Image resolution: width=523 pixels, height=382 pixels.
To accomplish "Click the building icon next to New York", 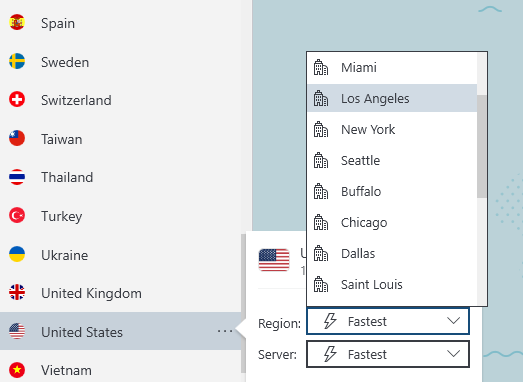I will click(x=321, y=129).
